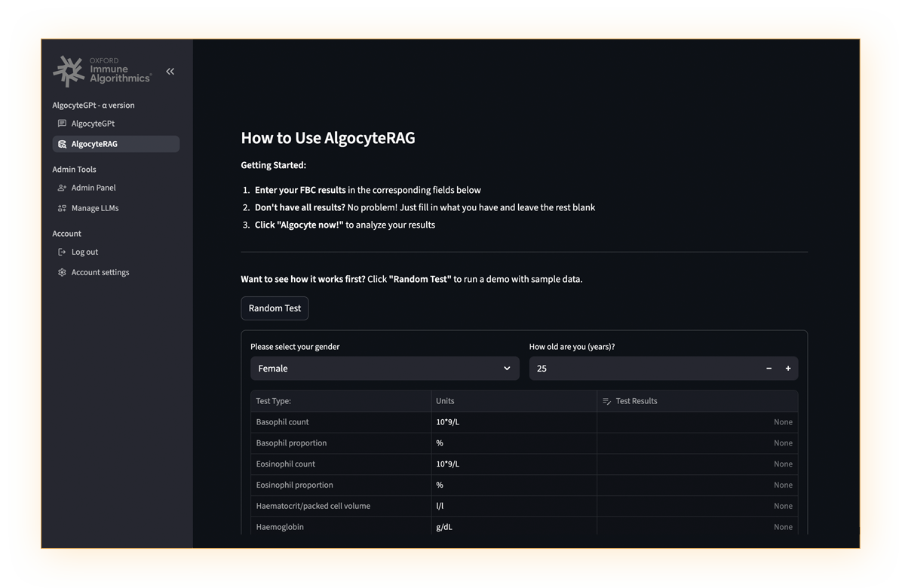Increase age with plus button

pos(788,369)
